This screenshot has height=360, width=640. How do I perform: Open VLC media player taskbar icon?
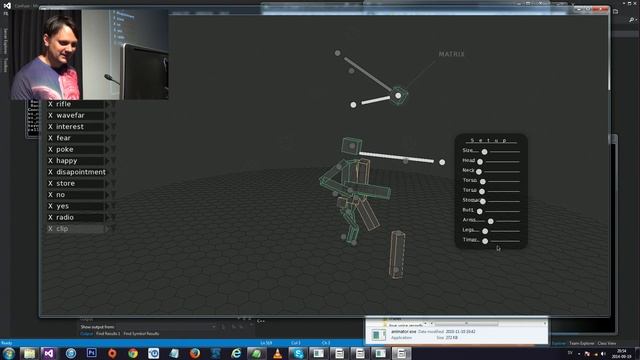[x=278, y=353]
